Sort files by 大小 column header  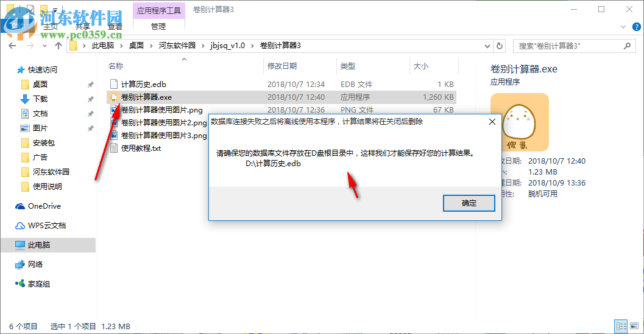[420, 66]
